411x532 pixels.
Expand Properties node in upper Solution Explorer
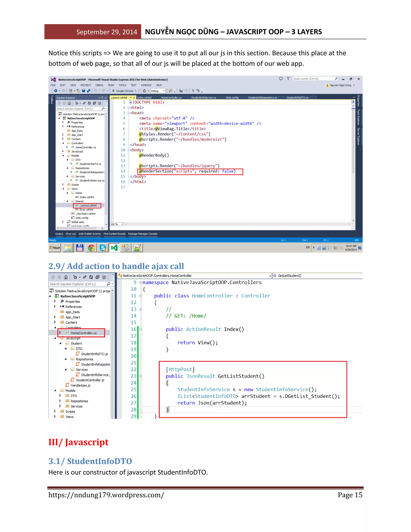point(63,122)
